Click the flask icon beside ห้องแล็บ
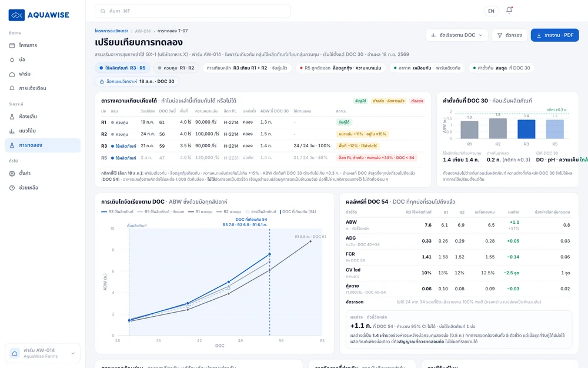The height and width of the screenshot is (368, 588). point(12,117)
